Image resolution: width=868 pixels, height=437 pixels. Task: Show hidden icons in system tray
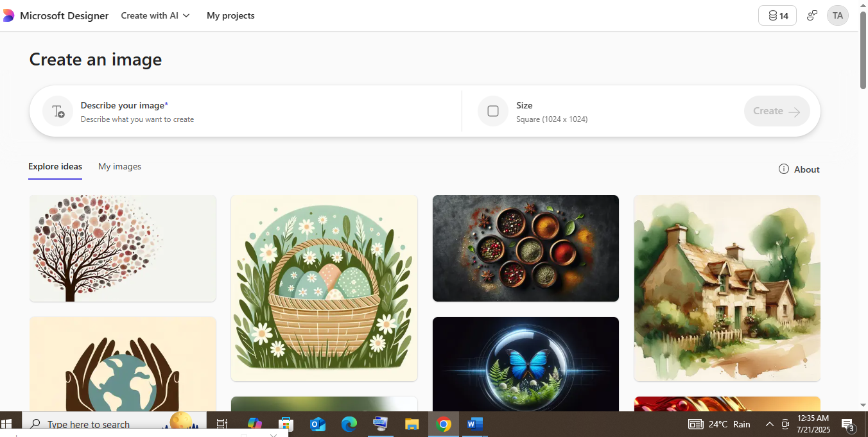click(769, 424)
